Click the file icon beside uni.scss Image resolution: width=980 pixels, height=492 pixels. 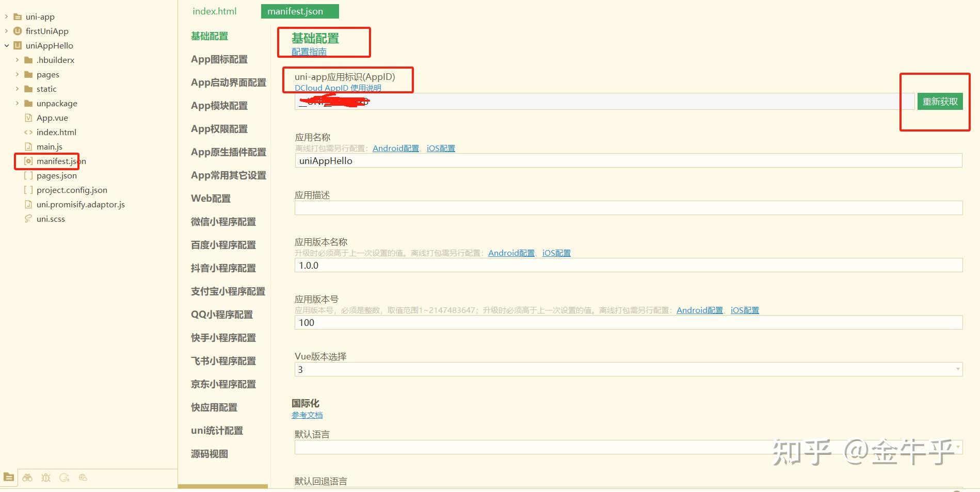point(28,219)
